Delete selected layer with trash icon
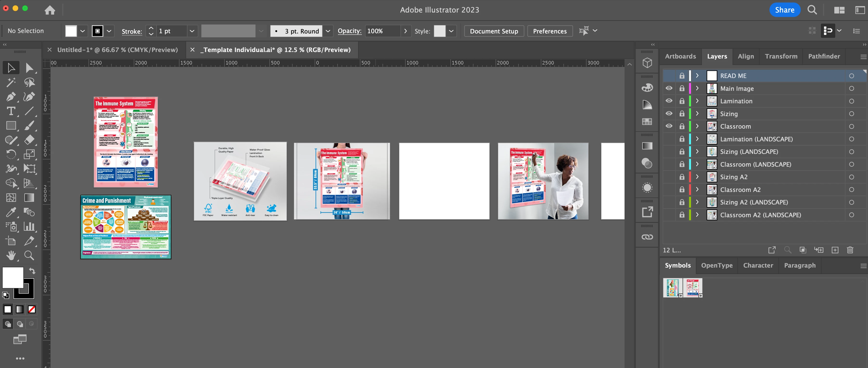This screenshot has width=868, height=368. pos(850,250)
